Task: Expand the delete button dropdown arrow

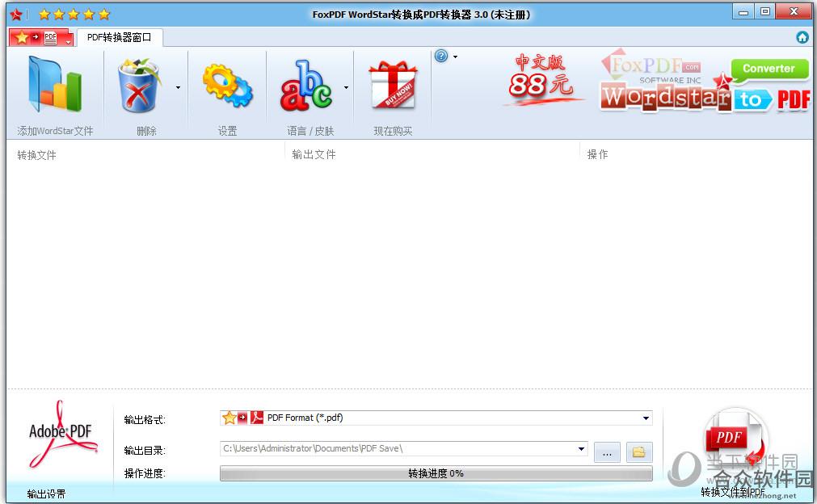Action: tap(179, 87)
